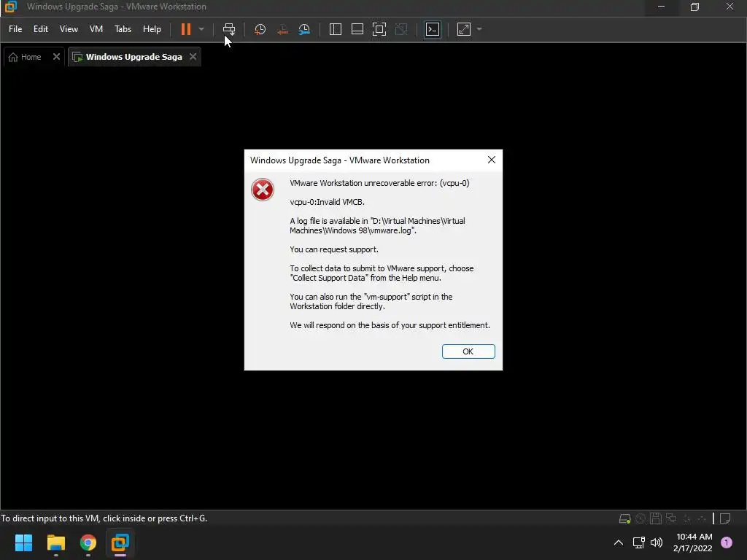This screenshot has width=747, height=560.
Task: Open the notification badge in tray
Action: 727,542
